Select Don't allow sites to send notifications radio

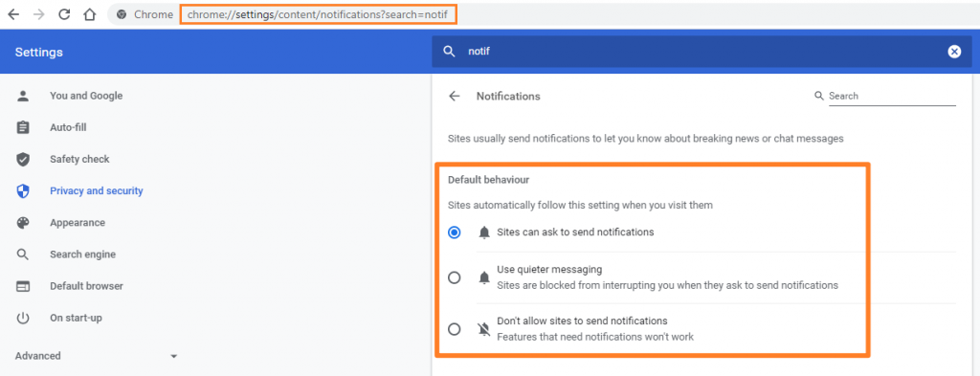coord(455,328)
